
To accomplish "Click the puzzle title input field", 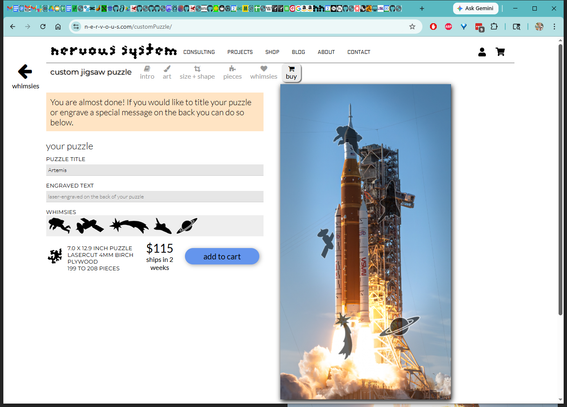I will click(155, 170).
